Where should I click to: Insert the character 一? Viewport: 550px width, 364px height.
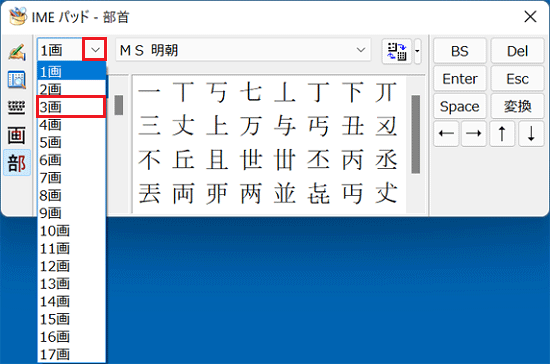pos(149,92)
